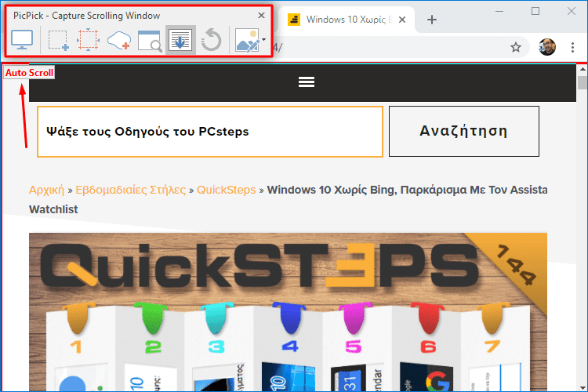Minimize the Chrome browser window

click(499, 12)
